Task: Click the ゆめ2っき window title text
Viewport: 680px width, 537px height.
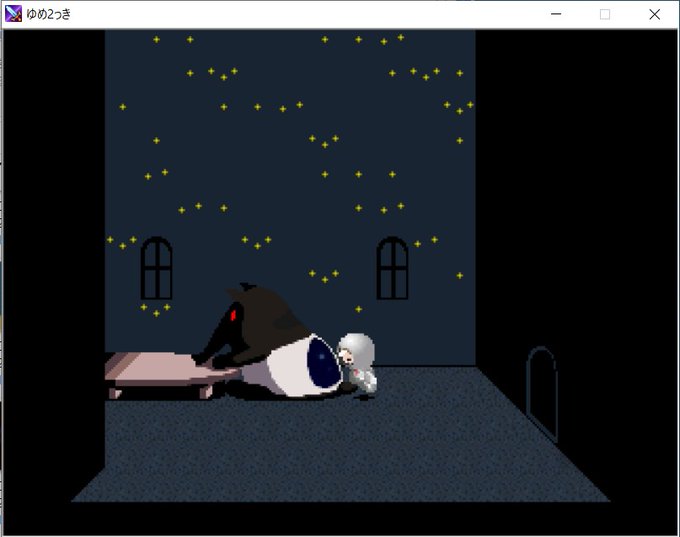Action: (x=49, y=14)
